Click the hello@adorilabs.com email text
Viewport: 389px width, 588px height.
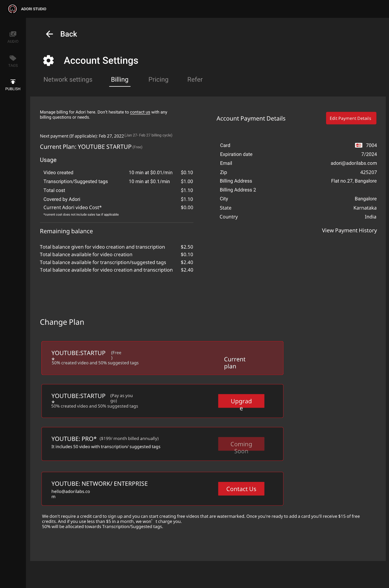(x=71, y=494)
